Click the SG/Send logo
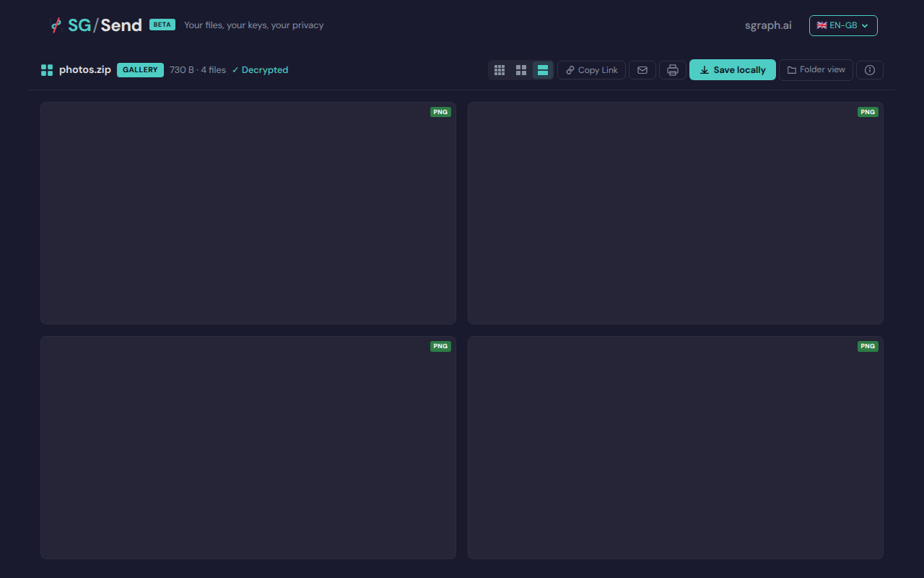The height and width of the screenshot is (578, 924). click(x=96, y=25)
